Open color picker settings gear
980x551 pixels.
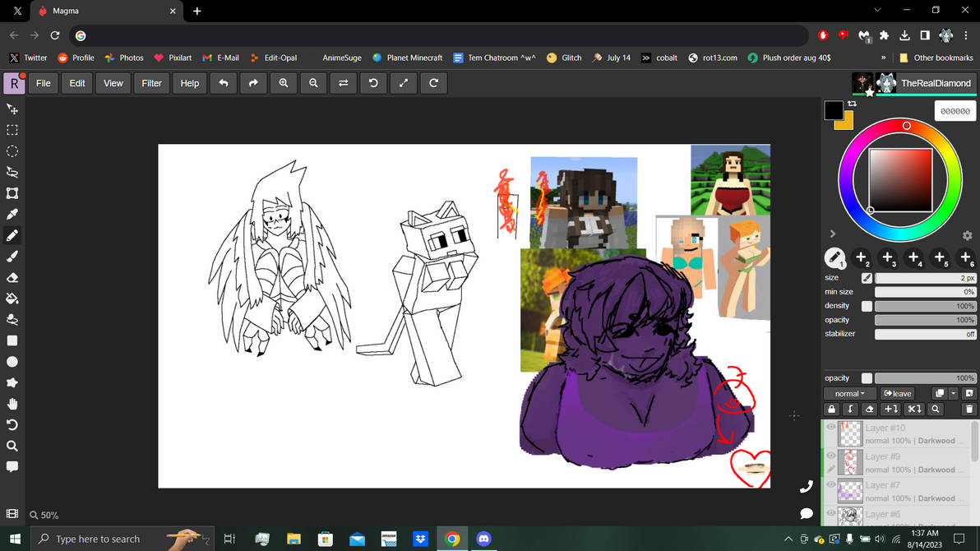coord(967,235)
